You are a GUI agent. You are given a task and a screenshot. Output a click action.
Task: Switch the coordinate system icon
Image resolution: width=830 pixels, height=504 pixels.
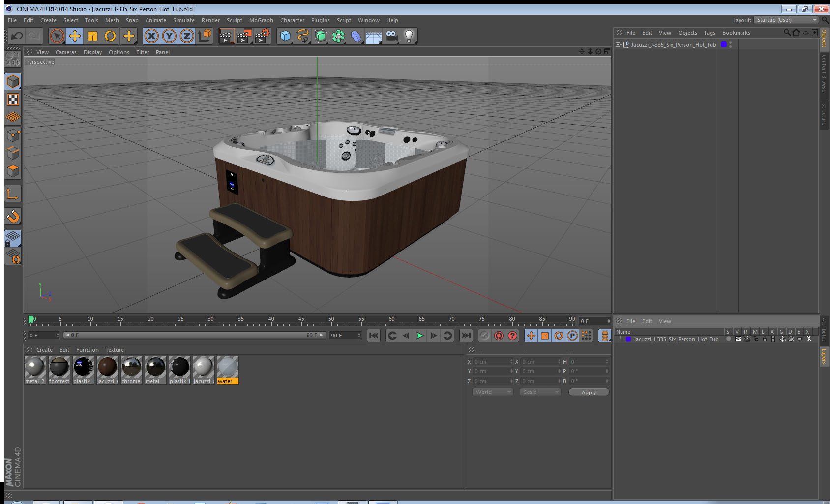(205, 36)
